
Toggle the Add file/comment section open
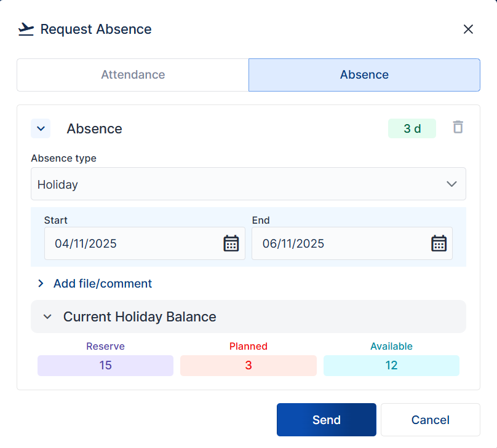[x=102, y=283]
